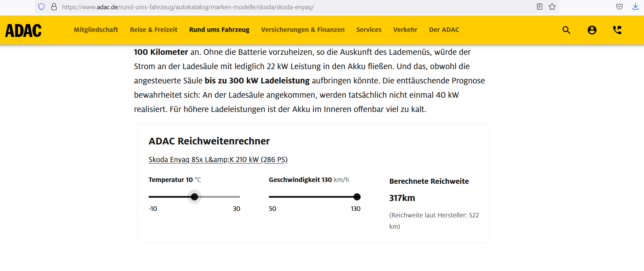Click the Reichweite laut Hersteller note
Screen dimensions: 644x271
tap(434, 221)
